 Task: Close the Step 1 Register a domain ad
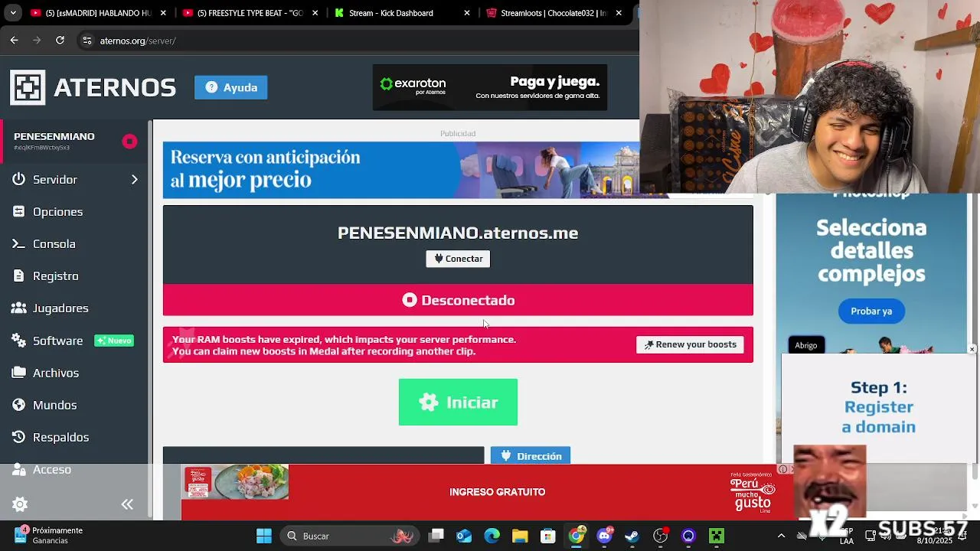point(972,349)
